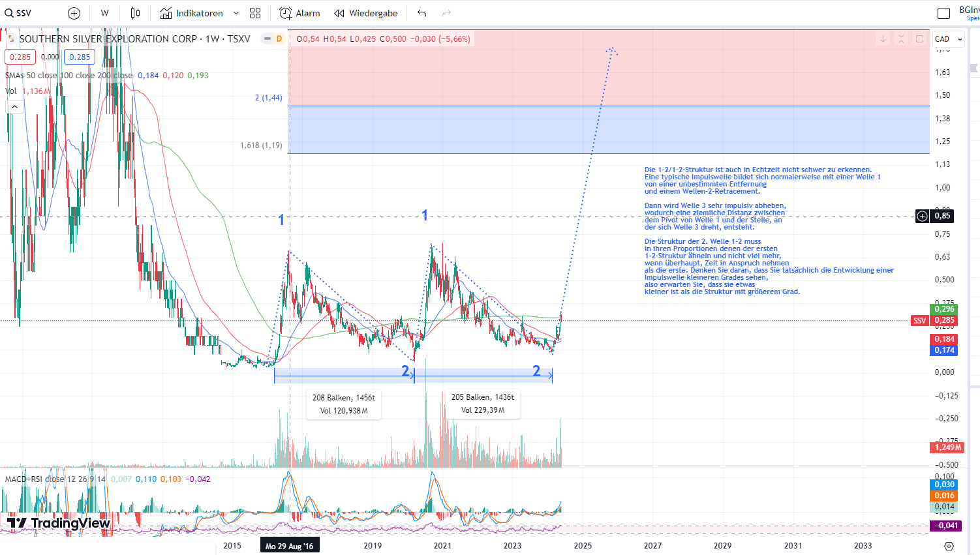Create an Alarm alert
980x555 pixels.
click(x=299, y=13)
